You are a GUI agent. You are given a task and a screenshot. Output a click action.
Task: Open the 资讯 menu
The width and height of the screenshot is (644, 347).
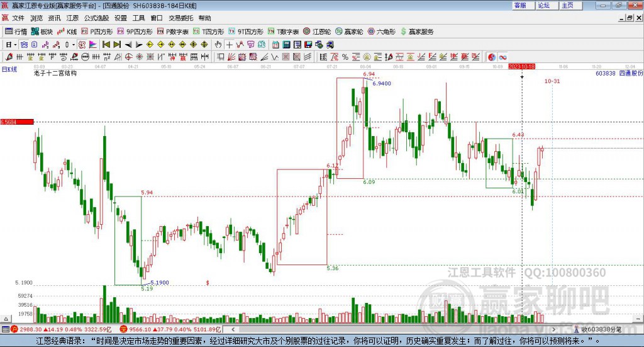54,18
